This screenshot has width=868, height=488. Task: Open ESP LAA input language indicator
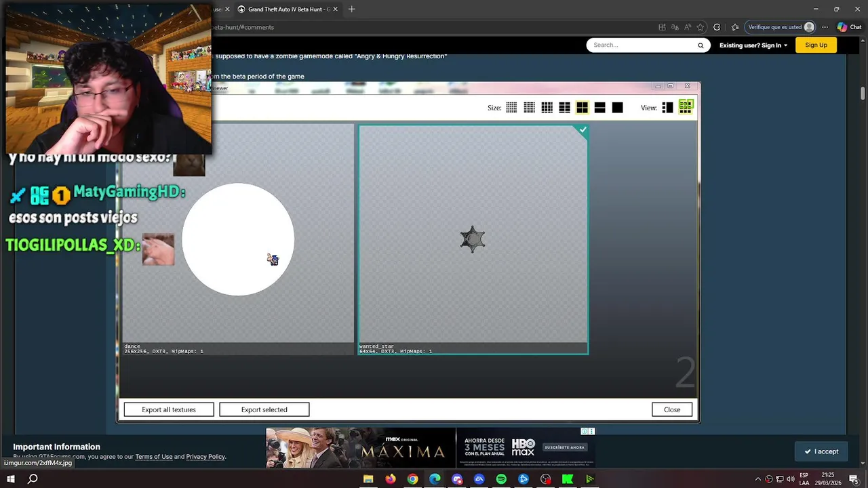point(804,479)
